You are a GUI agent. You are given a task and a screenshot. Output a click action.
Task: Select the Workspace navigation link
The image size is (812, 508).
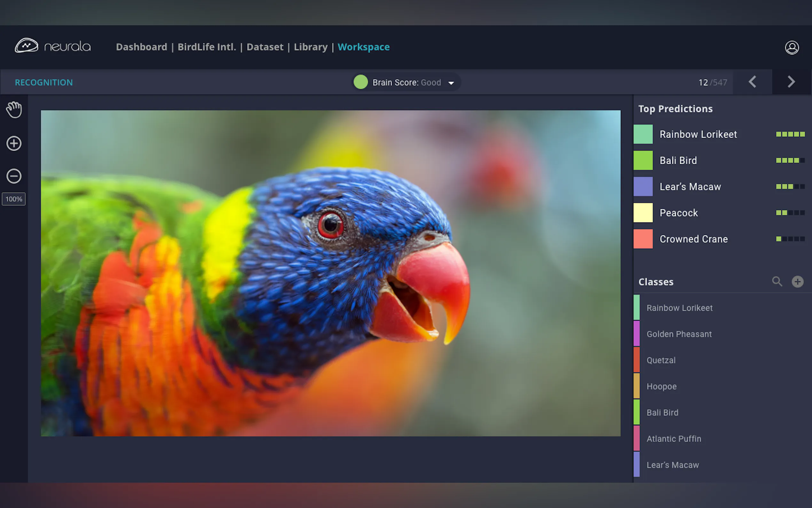click(x=363, y=47)
